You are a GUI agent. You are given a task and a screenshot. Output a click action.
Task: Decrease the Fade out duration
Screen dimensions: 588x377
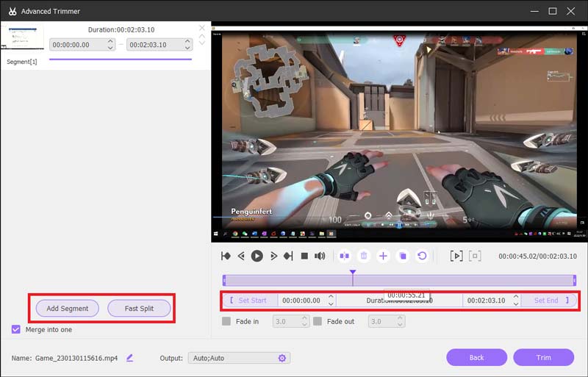400,324
